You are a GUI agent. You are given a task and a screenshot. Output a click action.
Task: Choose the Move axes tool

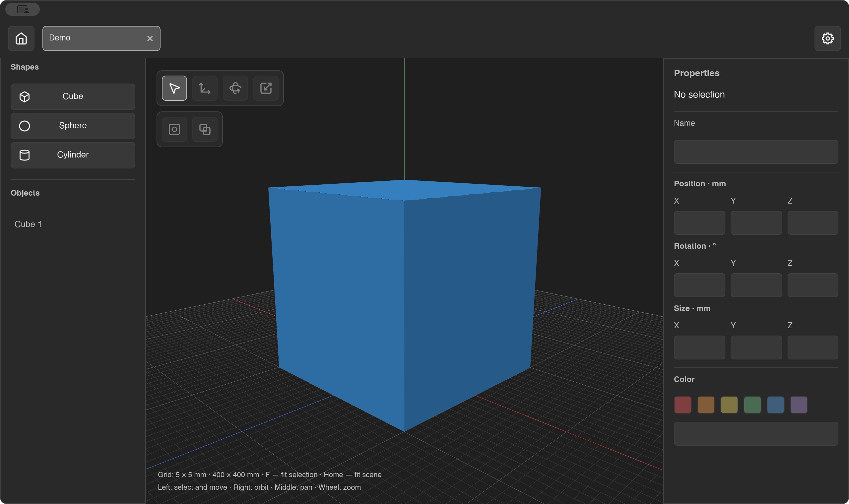[x=205, y=88]
